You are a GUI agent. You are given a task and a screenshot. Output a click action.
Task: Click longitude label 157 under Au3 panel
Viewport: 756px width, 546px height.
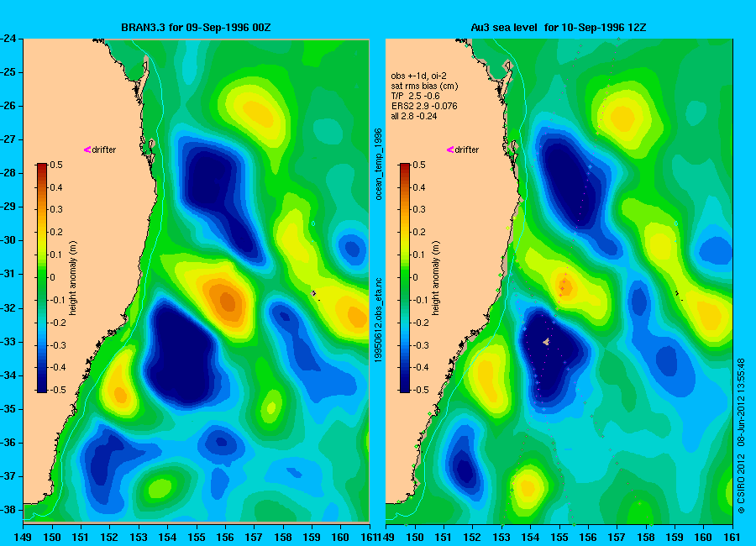point(617,538)
